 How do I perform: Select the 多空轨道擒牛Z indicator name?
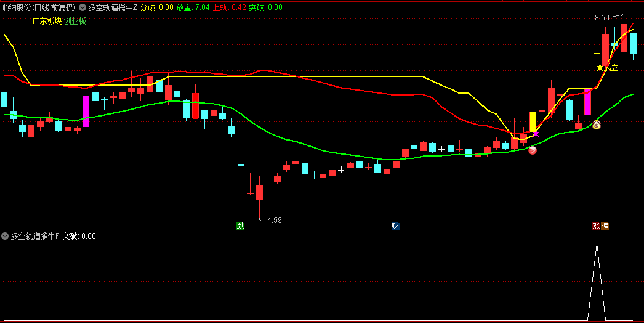pos(113,7)
